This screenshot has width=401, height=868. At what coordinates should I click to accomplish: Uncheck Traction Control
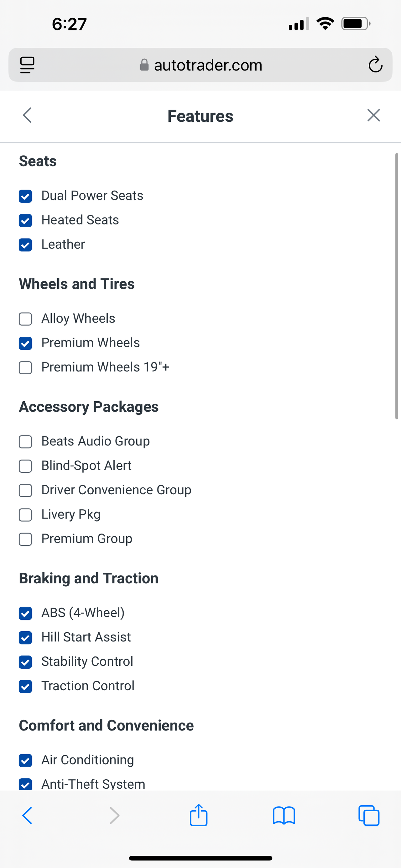pyautogui.click(x=25, y=687)
